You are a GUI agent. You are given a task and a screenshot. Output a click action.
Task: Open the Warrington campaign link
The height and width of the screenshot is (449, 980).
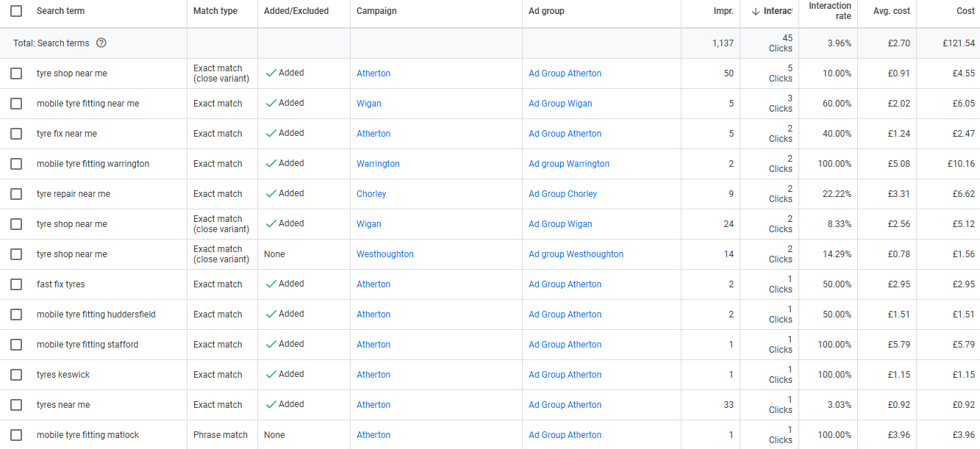(x=378, y=164)
